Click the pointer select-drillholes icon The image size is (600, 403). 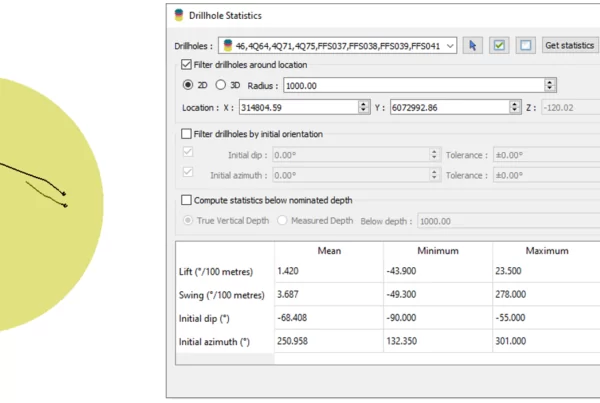[474, 46]
